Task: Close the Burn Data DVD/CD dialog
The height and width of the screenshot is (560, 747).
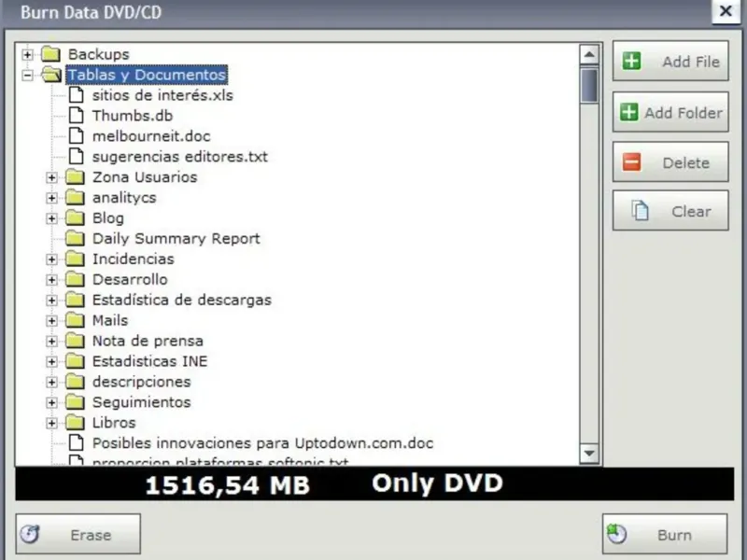Action: (726, 11)
